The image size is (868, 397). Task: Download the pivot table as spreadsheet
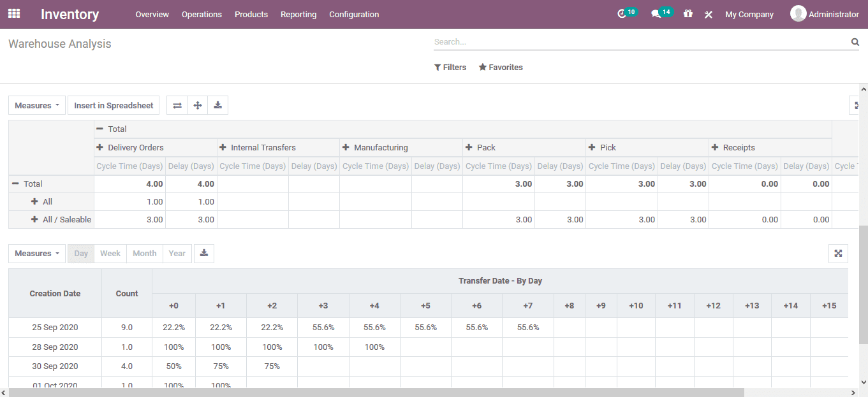click(x=217, y=105)
